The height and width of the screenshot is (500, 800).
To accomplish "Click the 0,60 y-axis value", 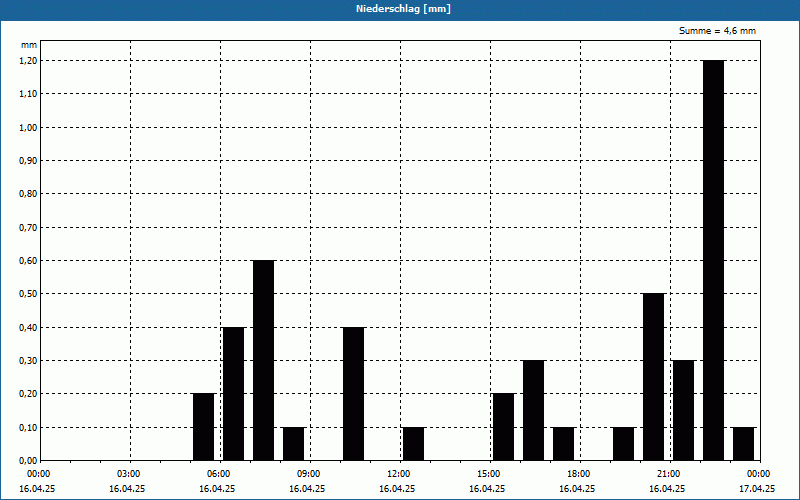I will 28,261.
